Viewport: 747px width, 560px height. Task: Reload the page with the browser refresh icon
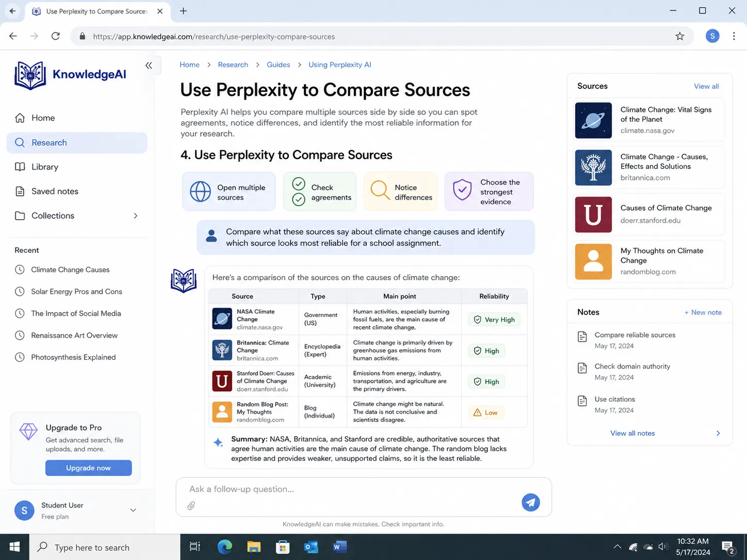coord(56,36)
